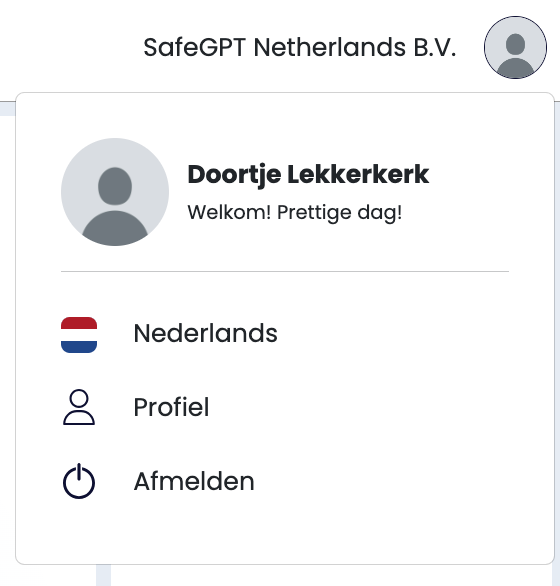Click the shoulders shape of the top-right avatar
The image size is (560, 586).
pyautogui.click(x=515, y=68)
